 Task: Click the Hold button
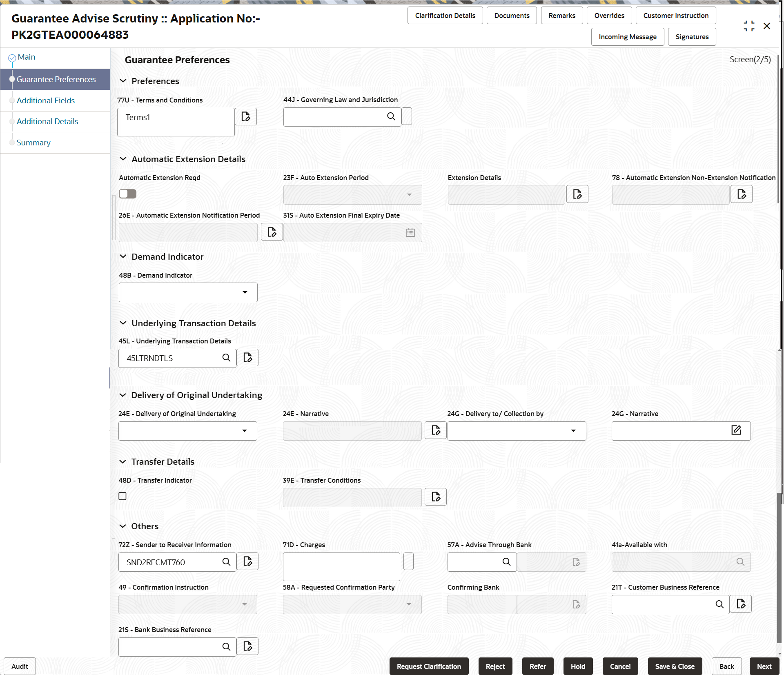coord(578,666)
